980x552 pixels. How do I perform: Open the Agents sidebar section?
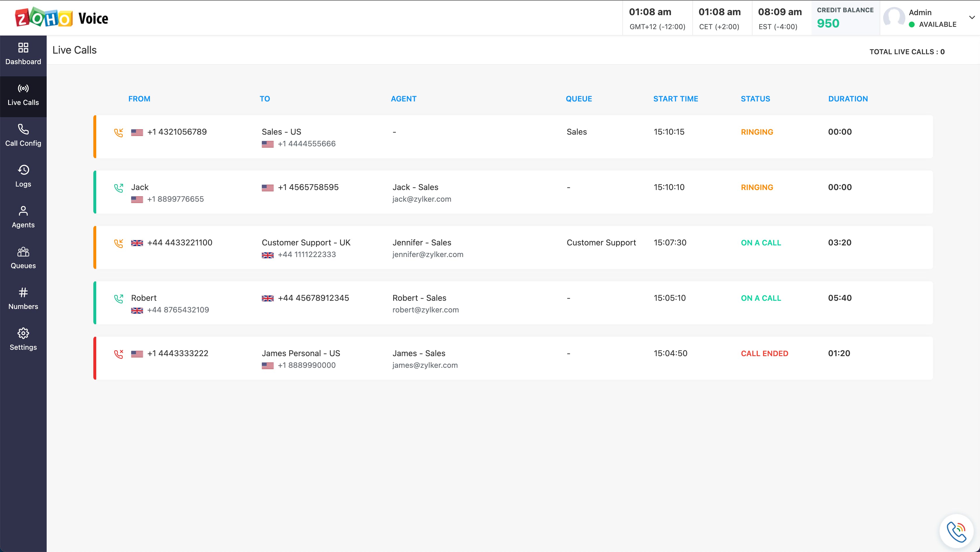[23, 217]
